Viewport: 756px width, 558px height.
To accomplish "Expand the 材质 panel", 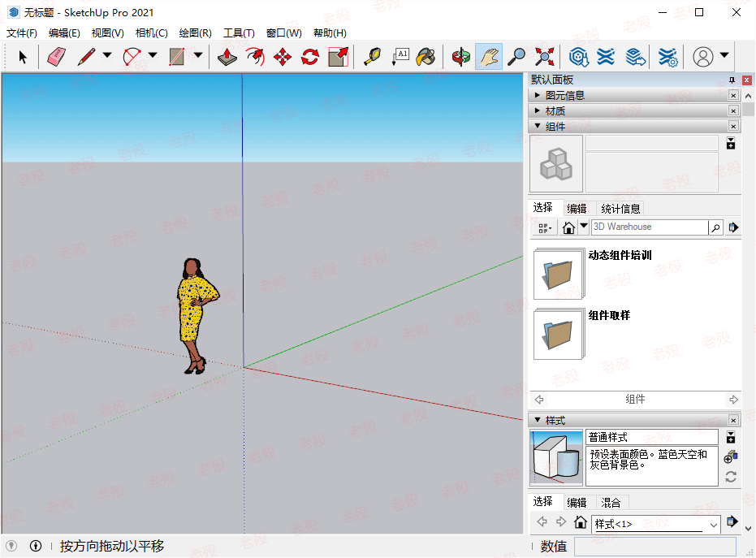I will 537,110.
